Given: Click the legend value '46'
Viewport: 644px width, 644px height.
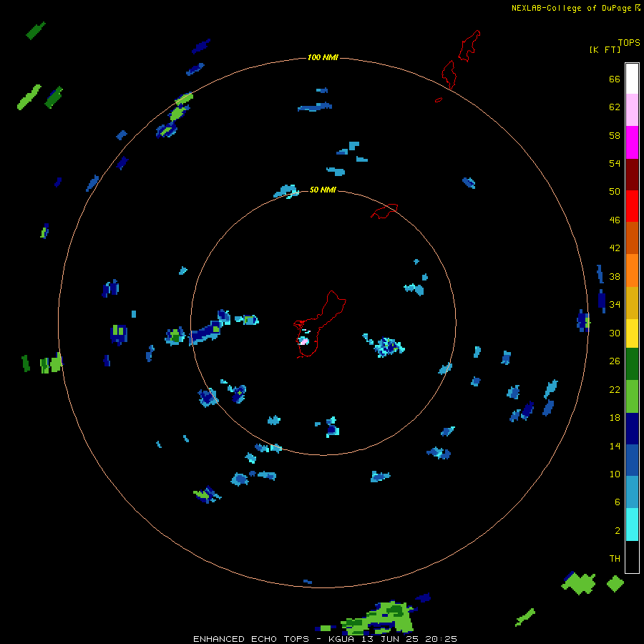Looking at the screenshot, I should 615,220.
